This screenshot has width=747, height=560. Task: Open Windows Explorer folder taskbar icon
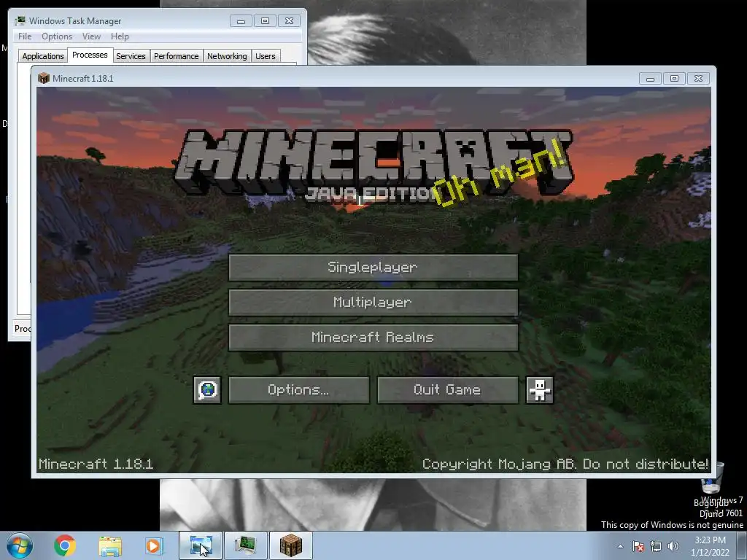coord(110,545)
